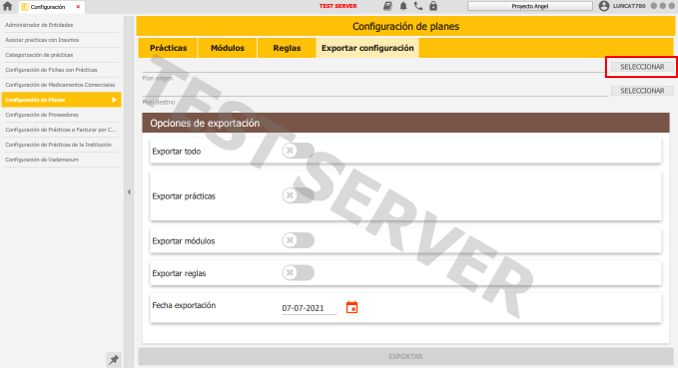
Task: Open Configuración de Fichas con Prácticas
Action: (61, 70)
